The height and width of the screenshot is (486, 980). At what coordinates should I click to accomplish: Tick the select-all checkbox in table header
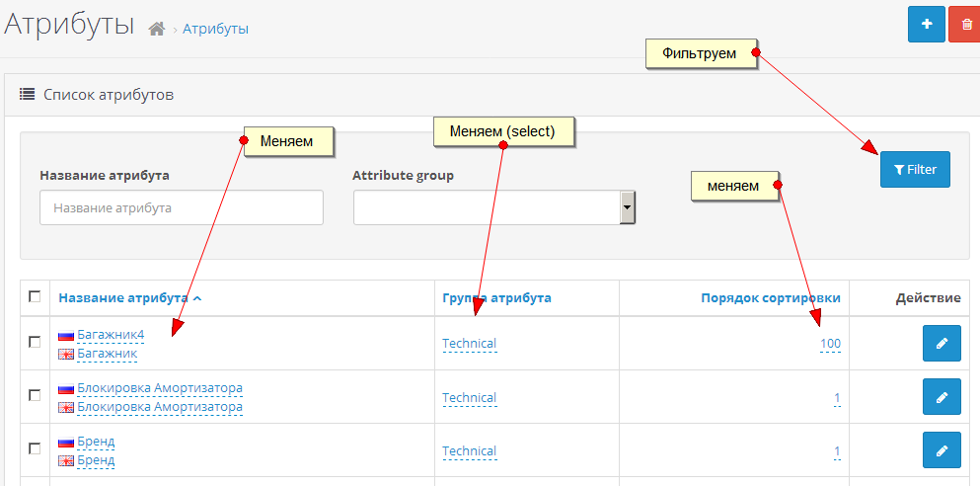[x=35, y=296]
